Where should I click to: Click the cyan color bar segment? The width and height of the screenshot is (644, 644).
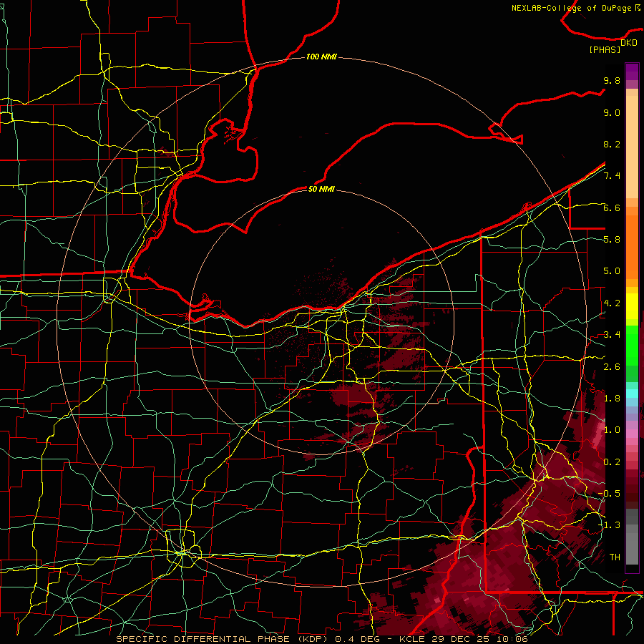tap(632, 394)
